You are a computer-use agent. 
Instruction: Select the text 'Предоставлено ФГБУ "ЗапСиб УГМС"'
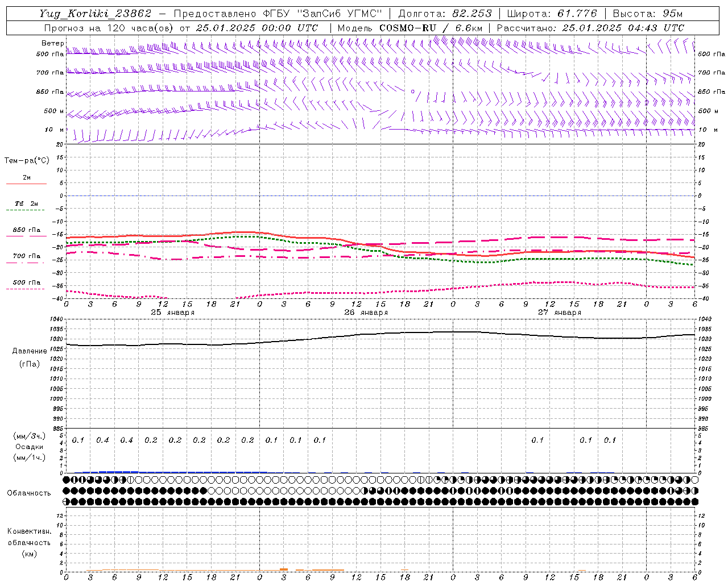(278, 14)
